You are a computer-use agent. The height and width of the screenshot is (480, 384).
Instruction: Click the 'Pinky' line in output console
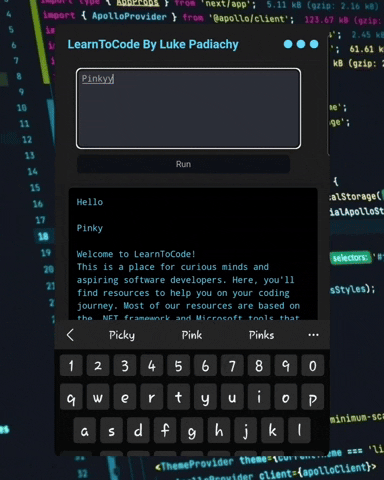[x=90, y=228]
